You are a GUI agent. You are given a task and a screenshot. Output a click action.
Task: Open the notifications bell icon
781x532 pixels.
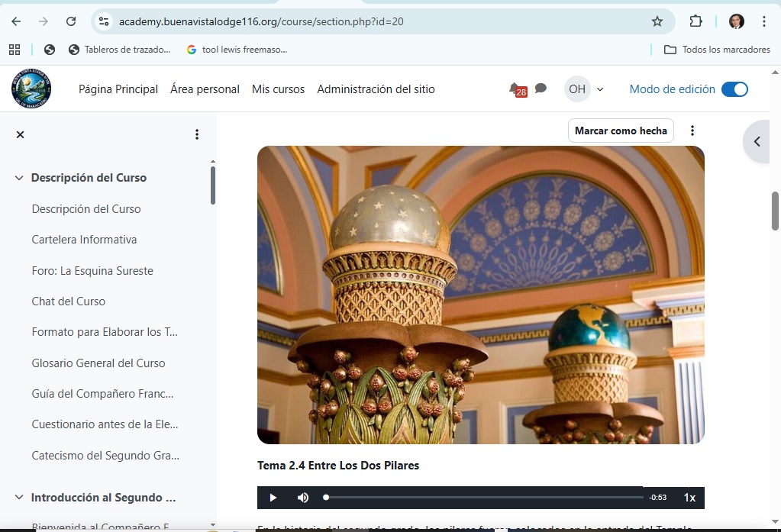[x=515, y=89]
